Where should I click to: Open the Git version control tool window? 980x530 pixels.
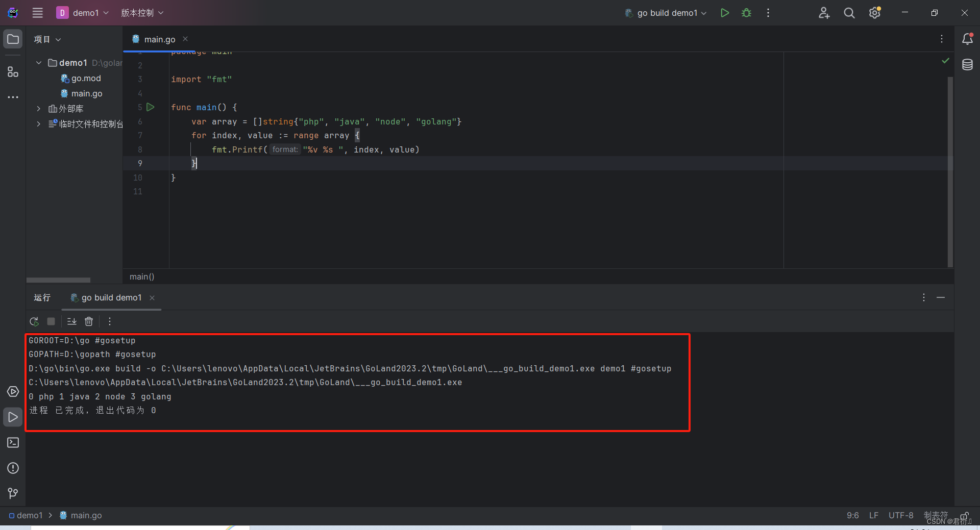13,493
